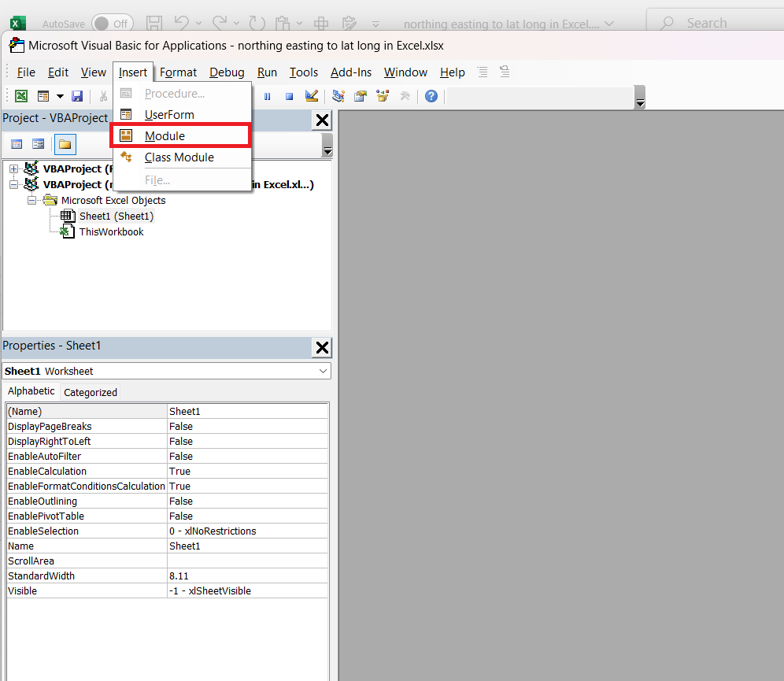This screenshot has height=681, width=784.
Task: Choose Class Module from the Insert menu
Action: pos(182,157)
